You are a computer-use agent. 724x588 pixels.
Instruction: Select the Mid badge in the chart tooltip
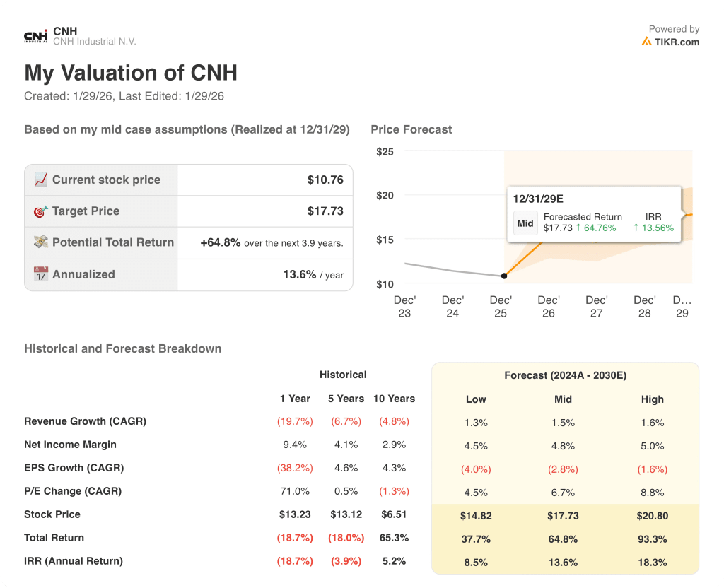(525, 223)
